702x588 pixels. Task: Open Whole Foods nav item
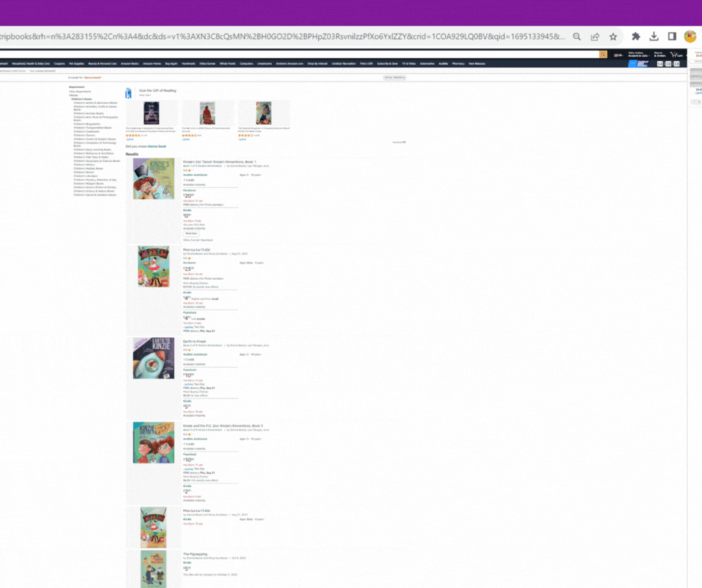(x=228, y=63)
